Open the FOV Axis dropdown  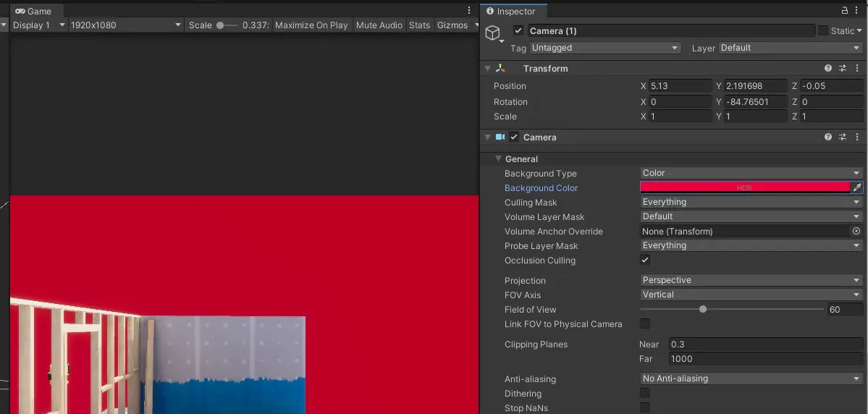coord(751,295)
